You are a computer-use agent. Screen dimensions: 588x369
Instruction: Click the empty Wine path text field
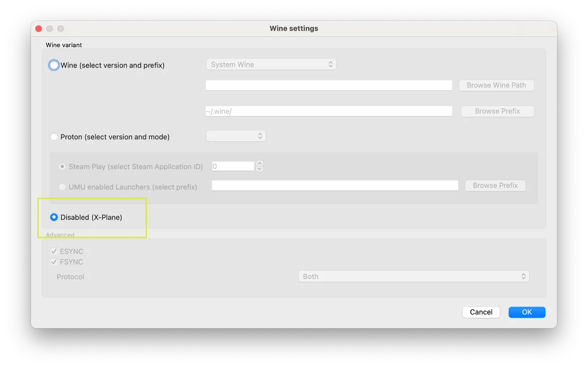(329, 85)
